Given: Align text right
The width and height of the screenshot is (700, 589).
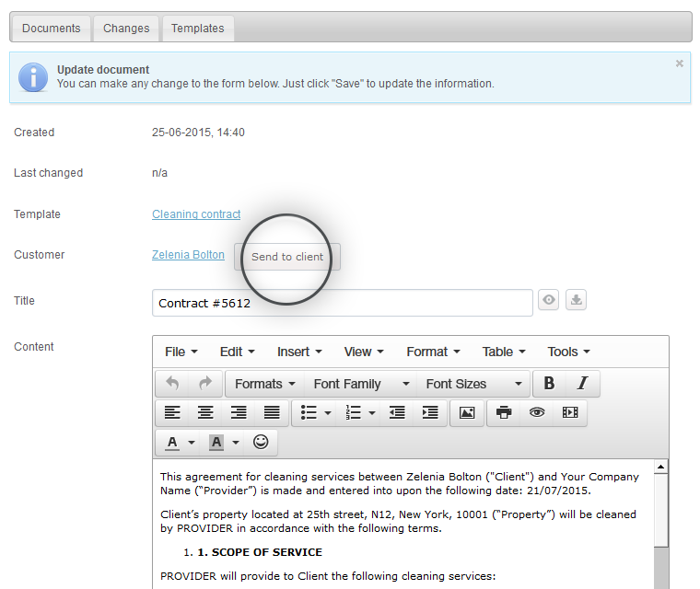Looking at the screenshot, I should [239, 412].
